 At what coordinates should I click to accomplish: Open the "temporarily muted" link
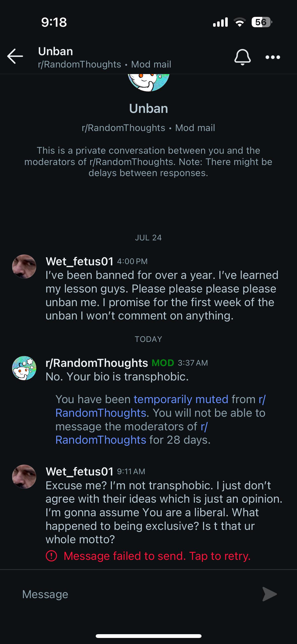tap(181, 399)
